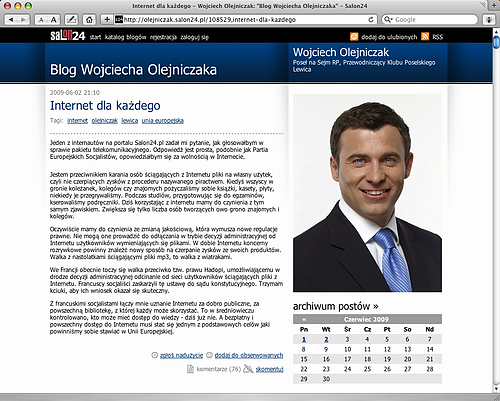Click the skomentuj link
The width and height of the screenshot is (500, 401).
pos(269,369)
